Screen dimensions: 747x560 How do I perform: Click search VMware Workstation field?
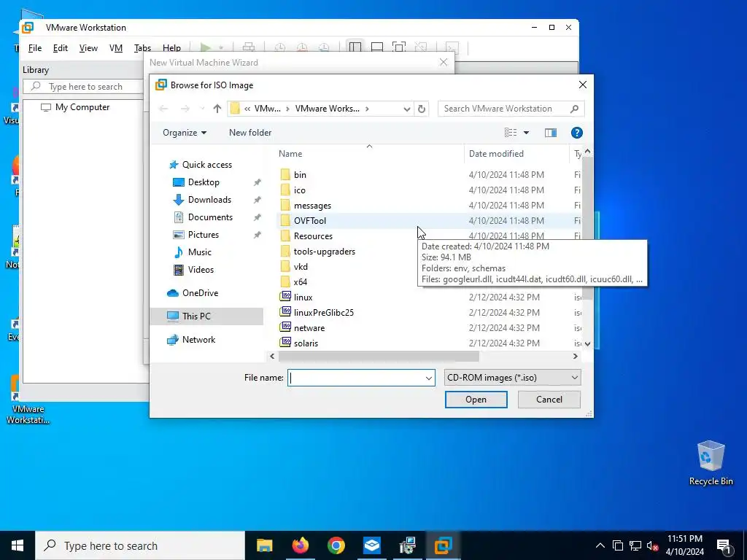click(x=511, y=109)
